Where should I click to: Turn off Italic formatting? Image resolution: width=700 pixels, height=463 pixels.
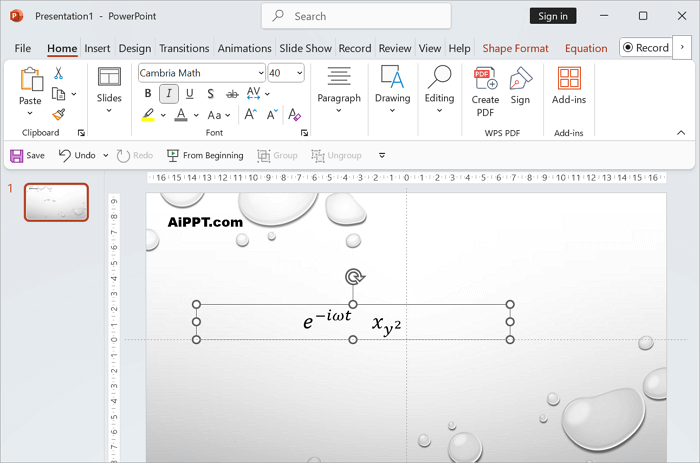coord(169,94)
